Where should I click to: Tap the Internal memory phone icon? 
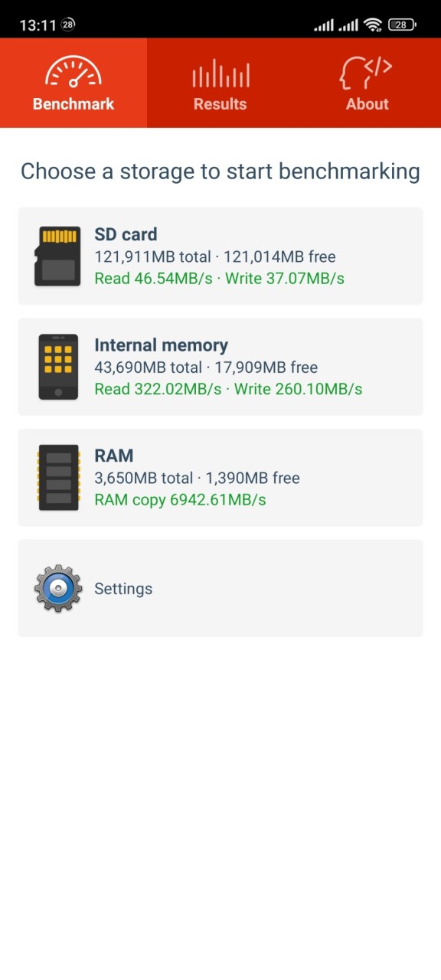58,367
